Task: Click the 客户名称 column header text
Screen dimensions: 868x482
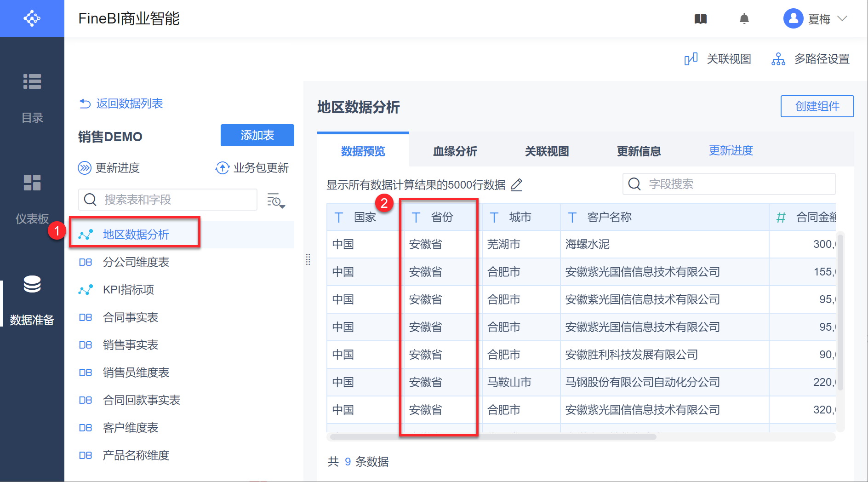Action: click(610, 217)
